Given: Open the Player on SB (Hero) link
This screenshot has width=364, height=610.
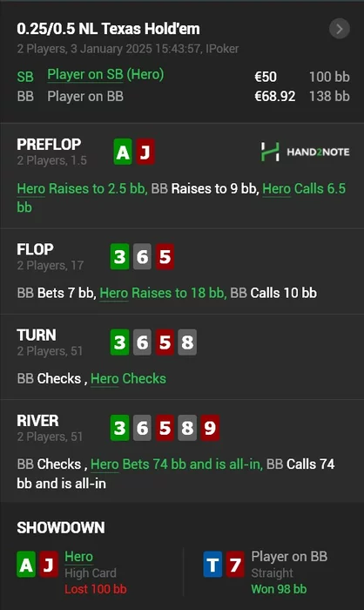Looking at the screenshot, I should 105,74.
